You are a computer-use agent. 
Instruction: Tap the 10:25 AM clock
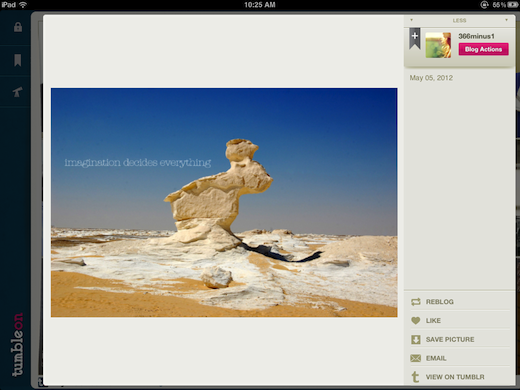260,5
